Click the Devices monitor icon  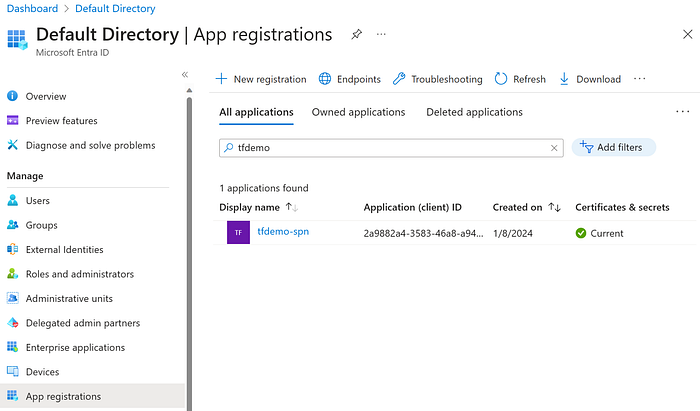coord(12,371)
